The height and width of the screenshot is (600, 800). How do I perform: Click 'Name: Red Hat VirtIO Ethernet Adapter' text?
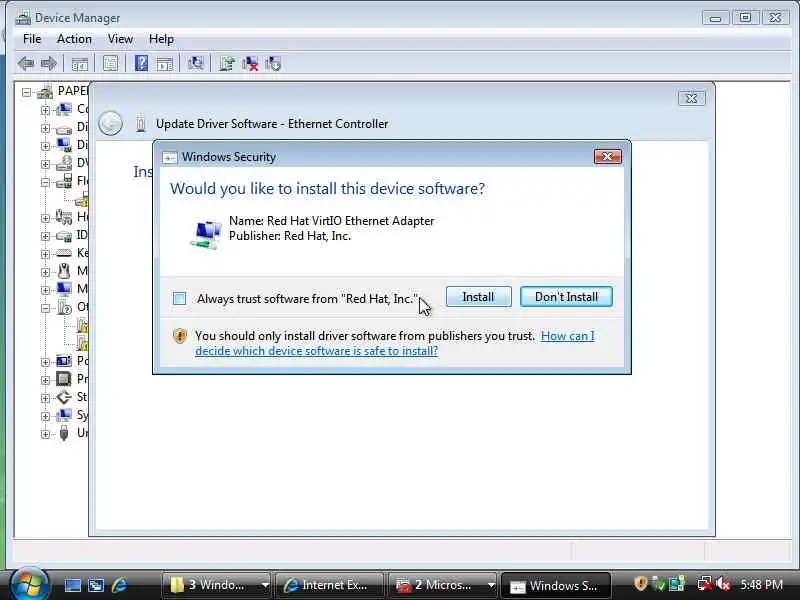tap(332, 221)
